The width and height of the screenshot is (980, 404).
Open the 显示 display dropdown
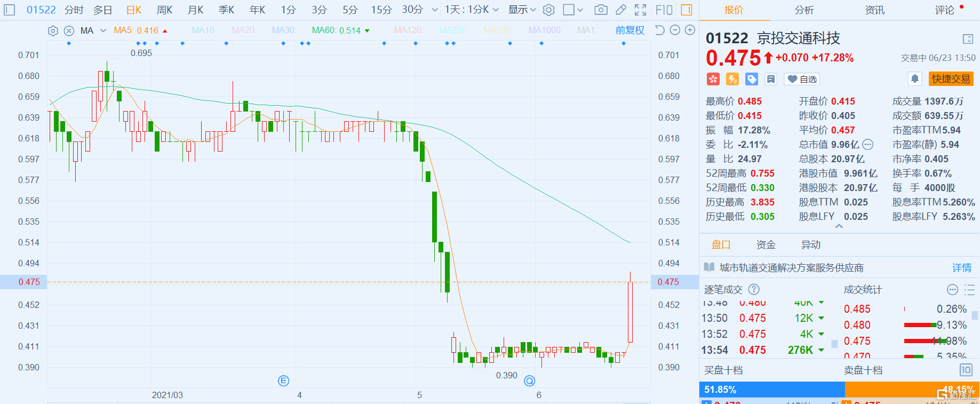coord(522,10)
